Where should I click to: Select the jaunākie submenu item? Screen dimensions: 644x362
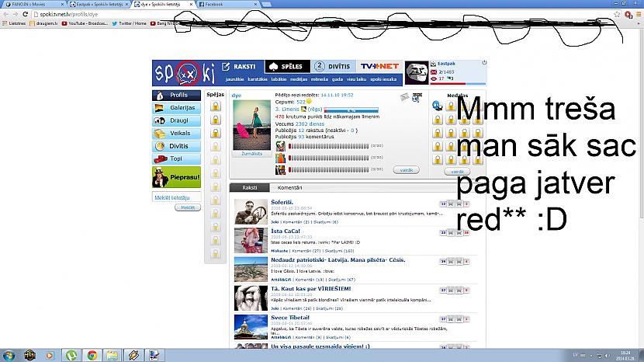point(234,79)
